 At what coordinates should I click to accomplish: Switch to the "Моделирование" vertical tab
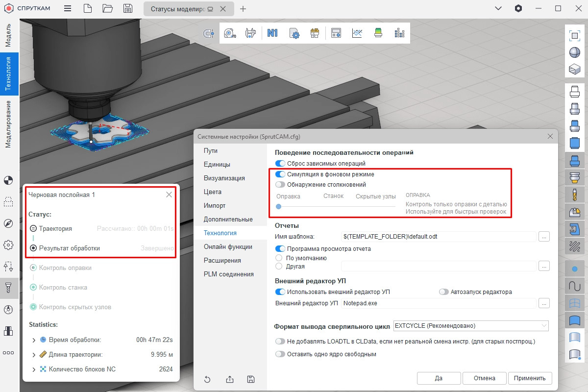(x=8, y=124)
